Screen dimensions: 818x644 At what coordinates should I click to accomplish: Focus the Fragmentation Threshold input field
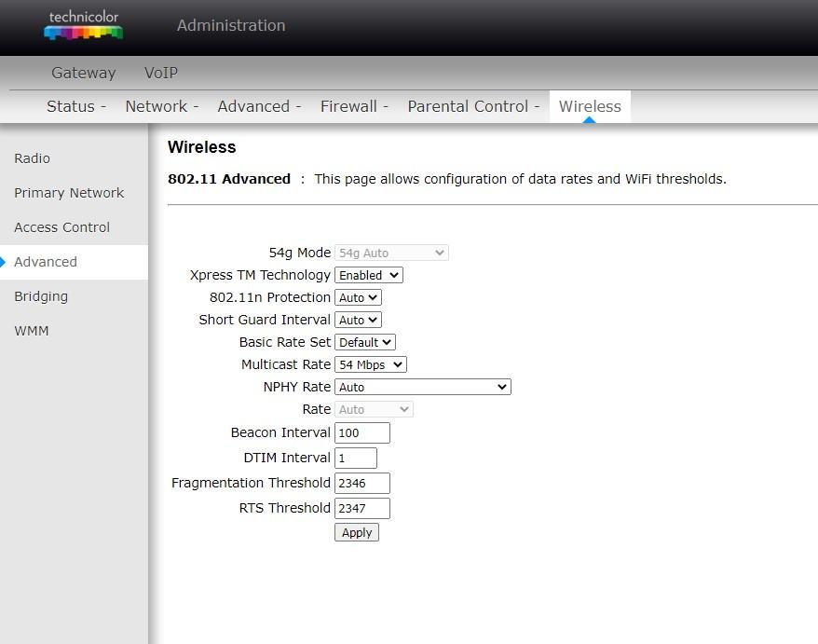(362, 484)
